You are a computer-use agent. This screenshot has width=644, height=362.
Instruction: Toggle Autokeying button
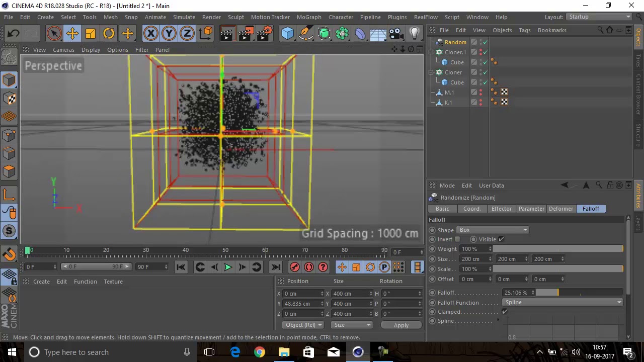click(309, 267)
